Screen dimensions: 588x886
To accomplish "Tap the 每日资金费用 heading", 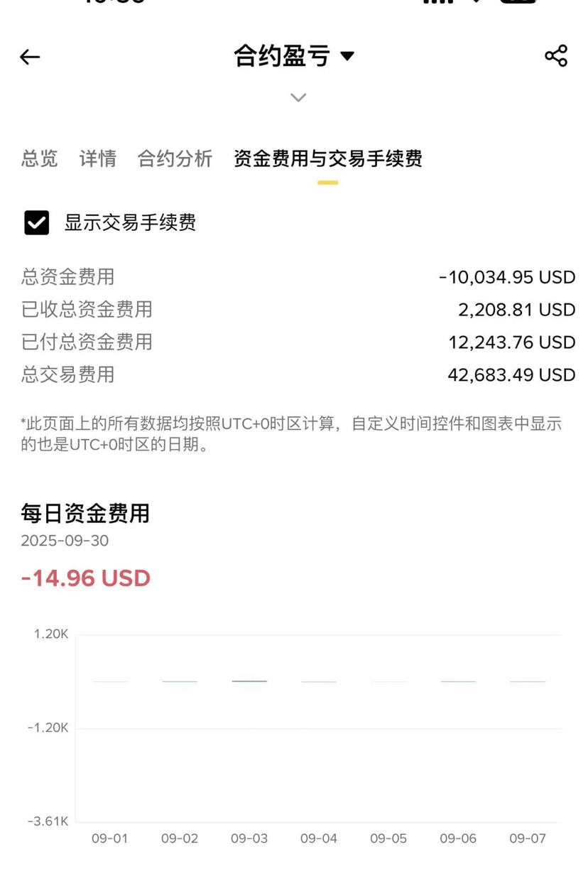I will point(85,513).
